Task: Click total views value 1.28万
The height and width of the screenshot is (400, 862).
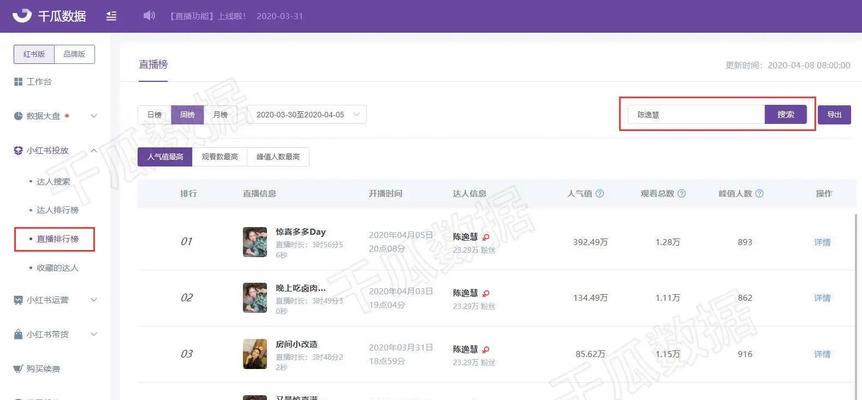Action: tap(667, 242)
